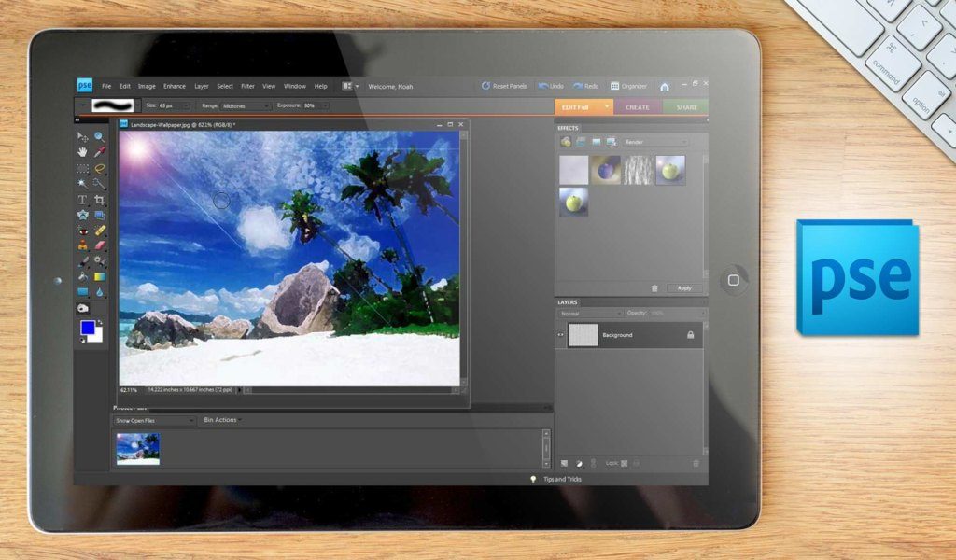Select the Lasso tool
This screenshot has width=956, height=560.
(99, 168)
